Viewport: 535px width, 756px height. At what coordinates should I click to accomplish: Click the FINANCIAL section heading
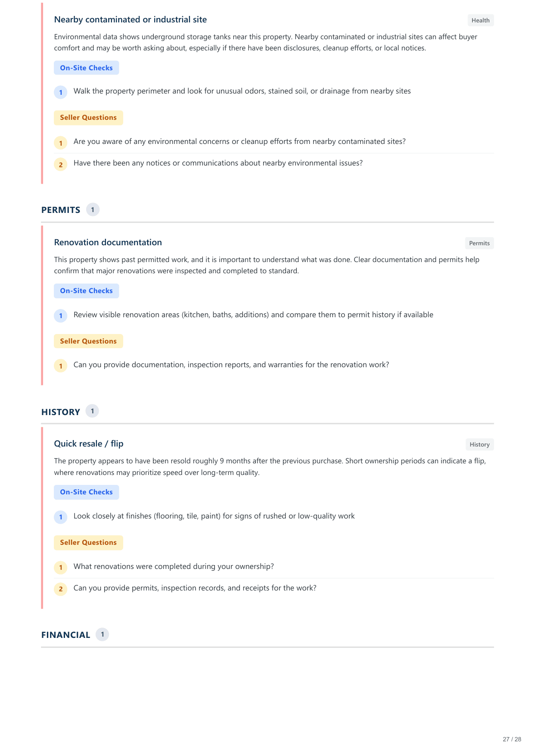coord(65,635)
